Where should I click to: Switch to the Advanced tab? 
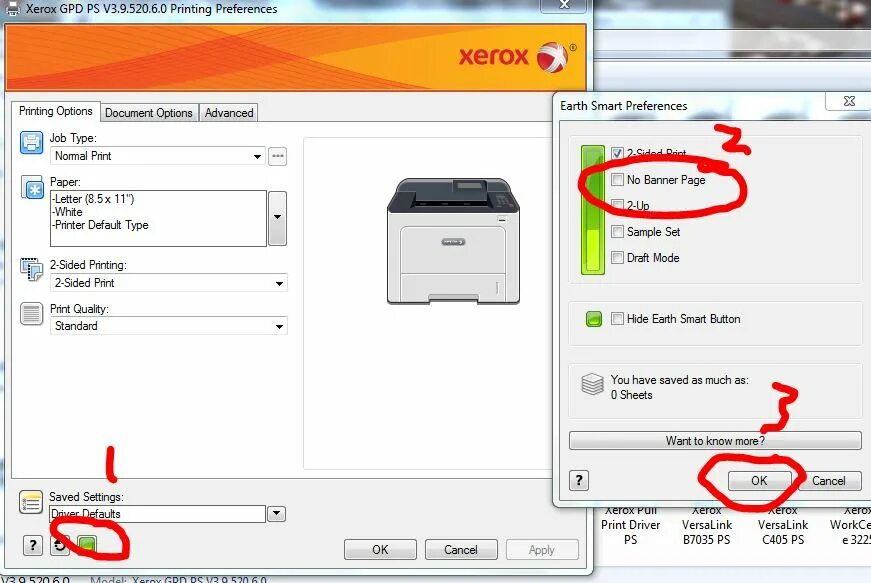pos(229,113)
